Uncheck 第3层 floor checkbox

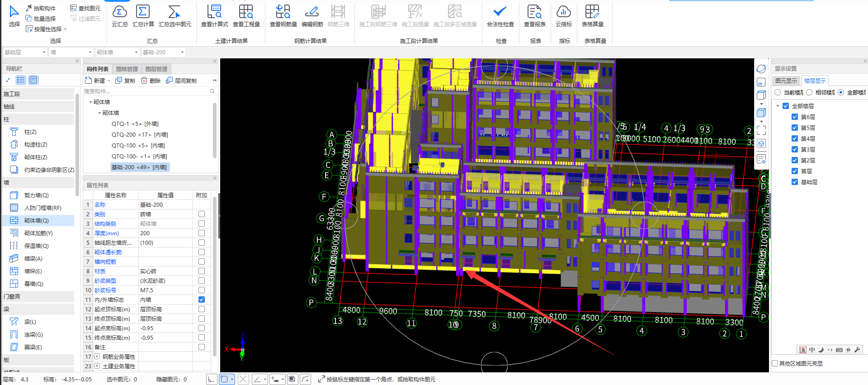[x=795, y=149]
